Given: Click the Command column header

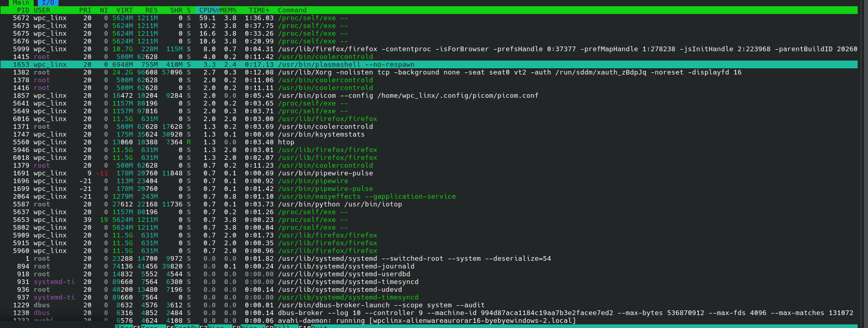Looking at the screenshot, I should pyautogui.click(x=292, y=10).
